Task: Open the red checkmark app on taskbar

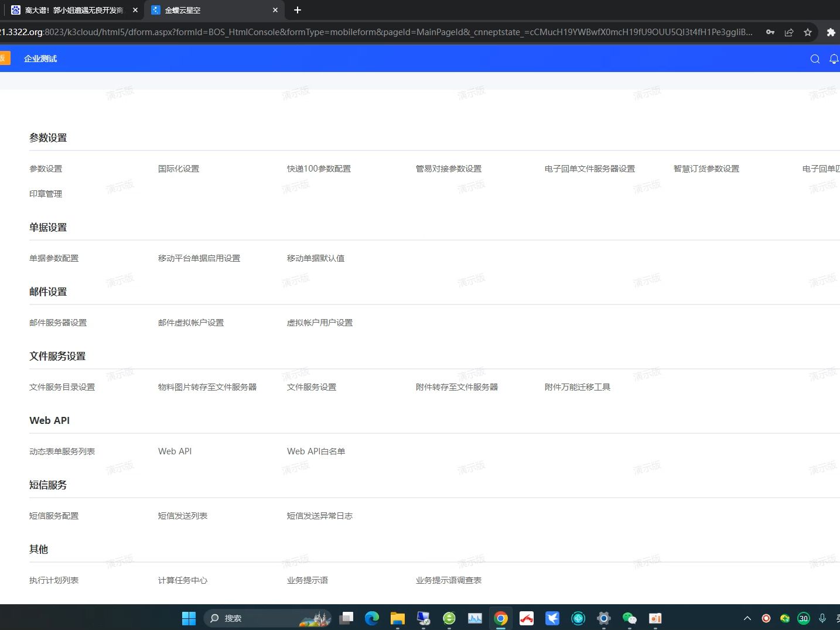Action: coord(527,618)
